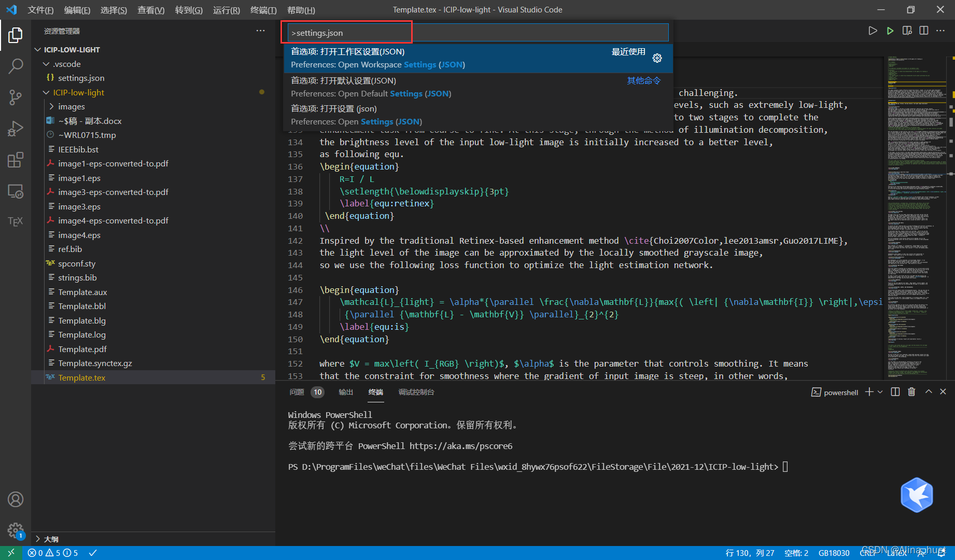Click the editor minimap scroll area

tap(917, 218)
